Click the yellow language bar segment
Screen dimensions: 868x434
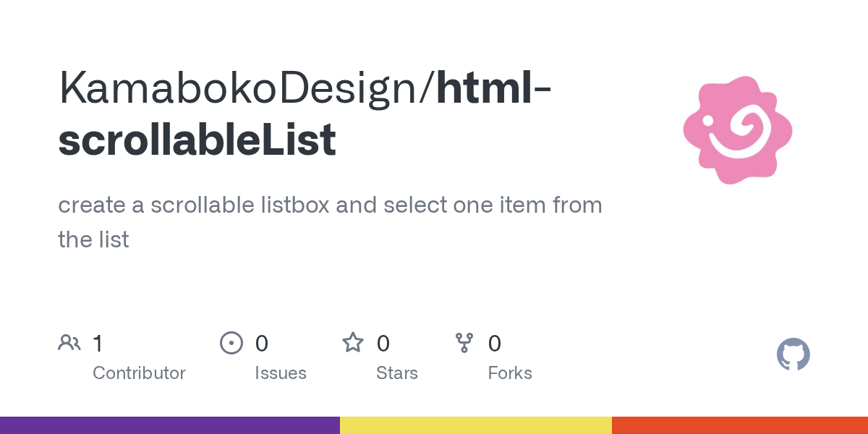pyautogui.click(x=476, y=425)
